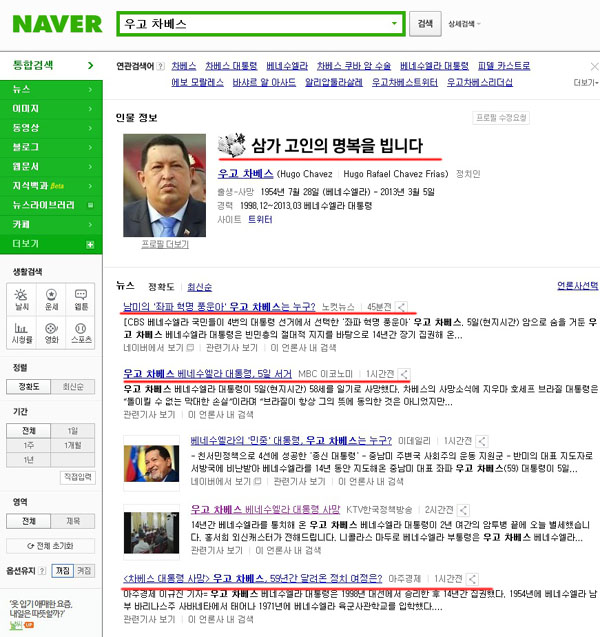Open the weather (날씨) life search icon
Image resolution: width=600 pixels, height=637 pixels.
point(22,299)
